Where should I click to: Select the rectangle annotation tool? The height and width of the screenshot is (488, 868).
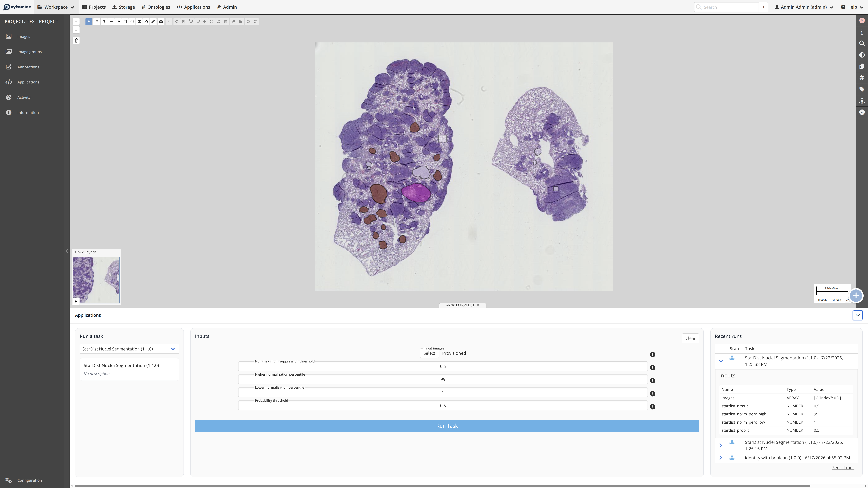coord(125,22)
